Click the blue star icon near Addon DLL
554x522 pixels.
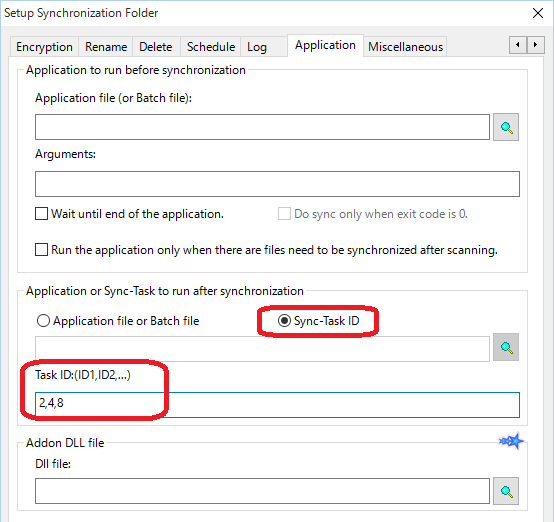pos(511,441)
